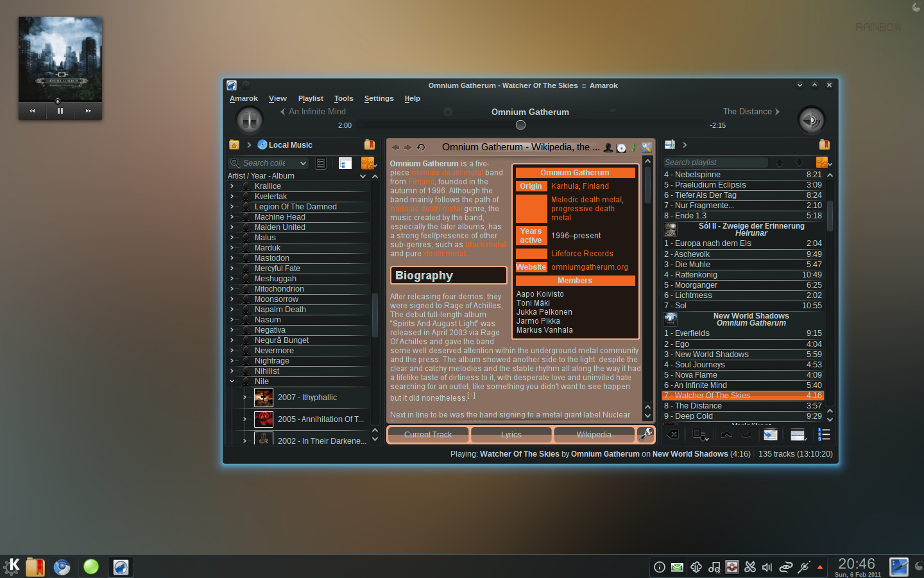
Task: Click the edit queue numbered list icon
Action: pyautogui.click(x=824, y=435)
